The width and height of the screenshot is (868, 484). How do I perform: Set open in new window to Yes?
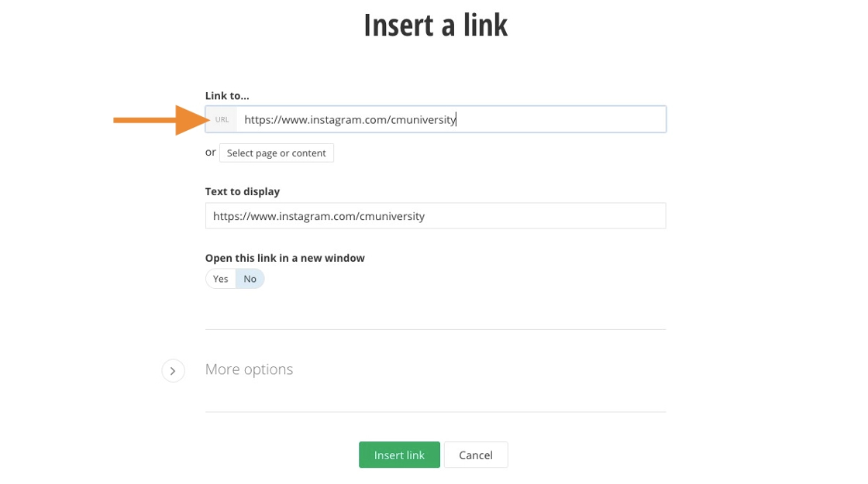[x=221, y=279]
